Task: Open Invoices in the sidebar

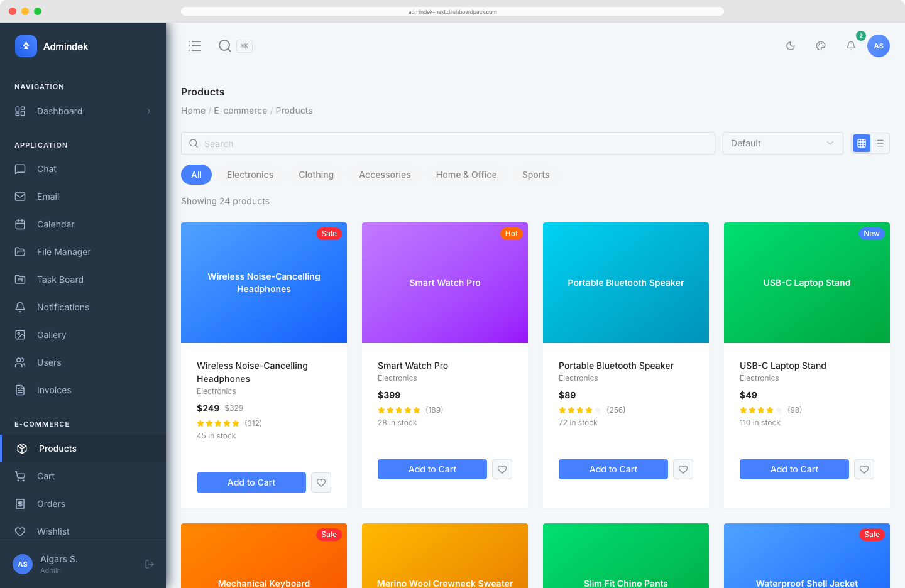Action: (x=83, y=390)
